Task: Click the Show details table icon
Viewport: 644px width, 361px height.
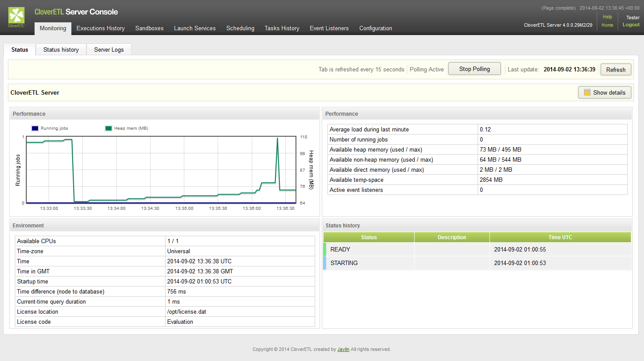Action: tap(587, 92)
